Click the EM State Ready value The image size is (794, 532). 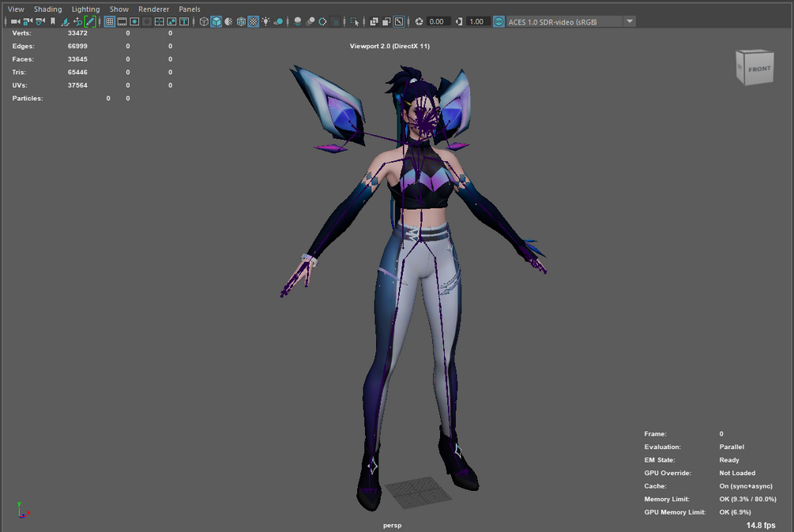728,460
